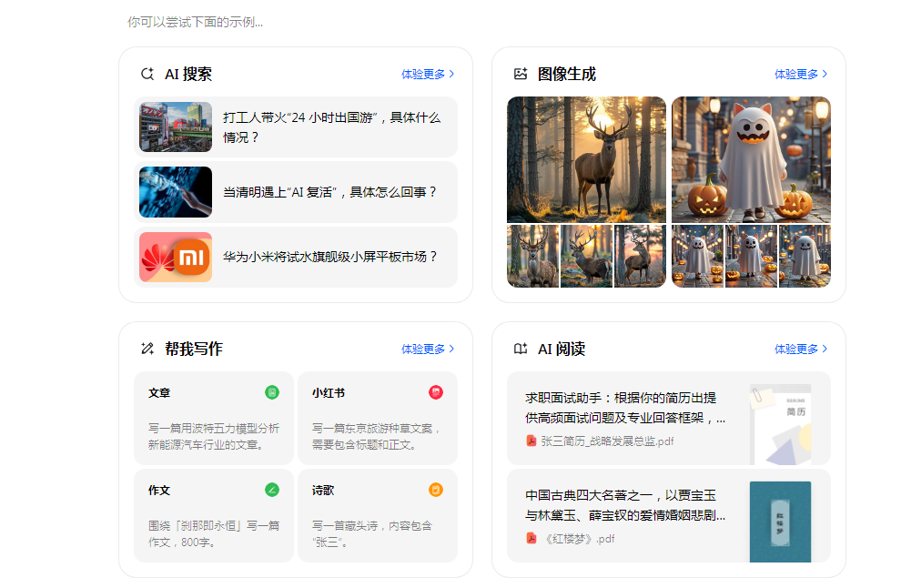Select the green 作文 category icon

[x=271, y=490]
